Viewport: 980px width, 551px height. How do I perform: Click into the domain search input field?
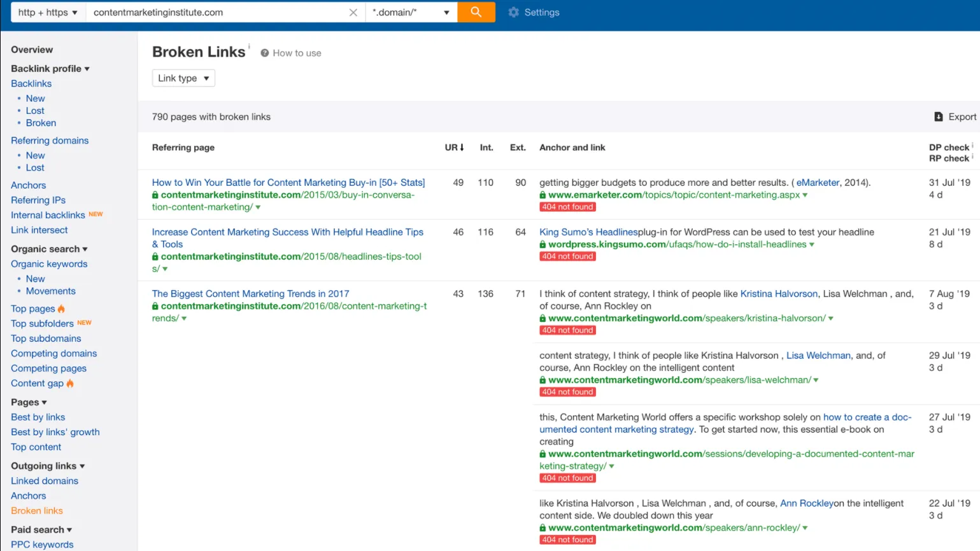[x=217, y=12]
